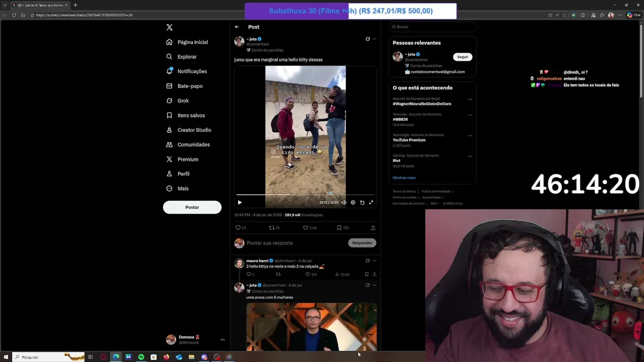This screenshot has height=362, width=644.
Task: Open the Explorar page
Action: [182, 57]
